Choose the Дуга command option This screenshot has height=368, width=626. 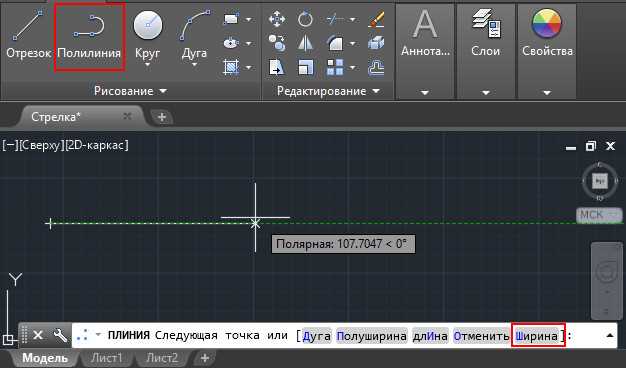(x=317, y=336)
